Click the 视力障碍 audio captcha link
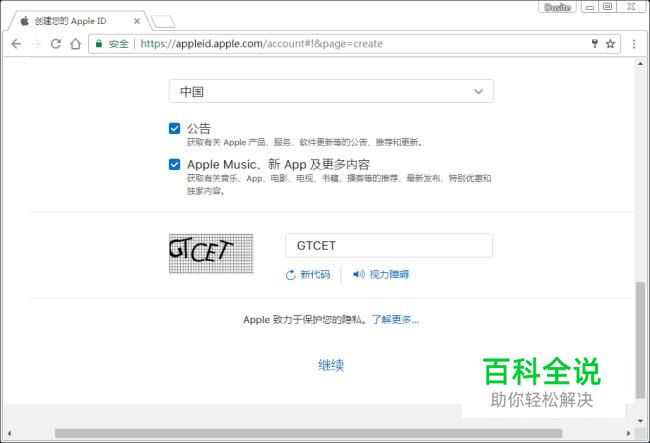650x443 pixels. click(x=381, y=274)
